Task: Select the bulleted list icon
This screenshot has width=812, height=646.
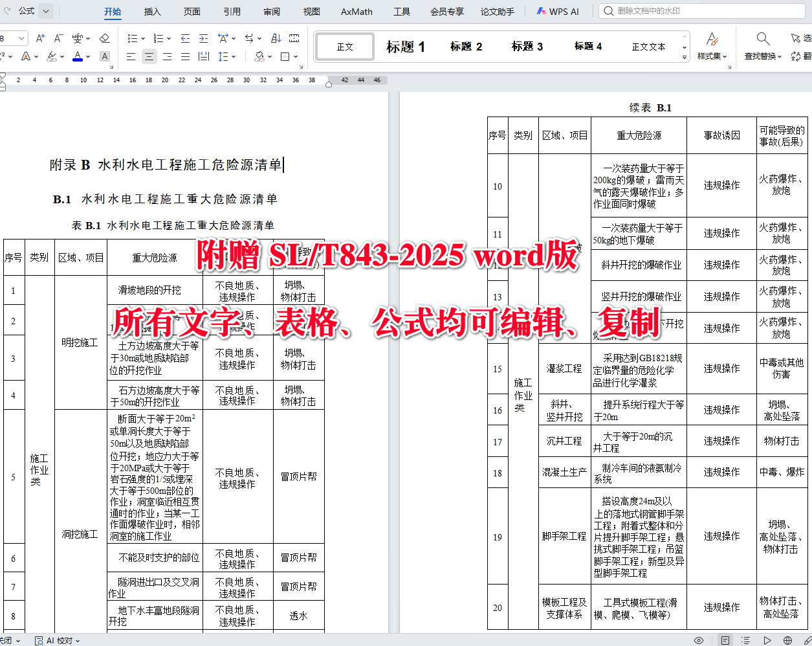Action: tap(134, 38)
